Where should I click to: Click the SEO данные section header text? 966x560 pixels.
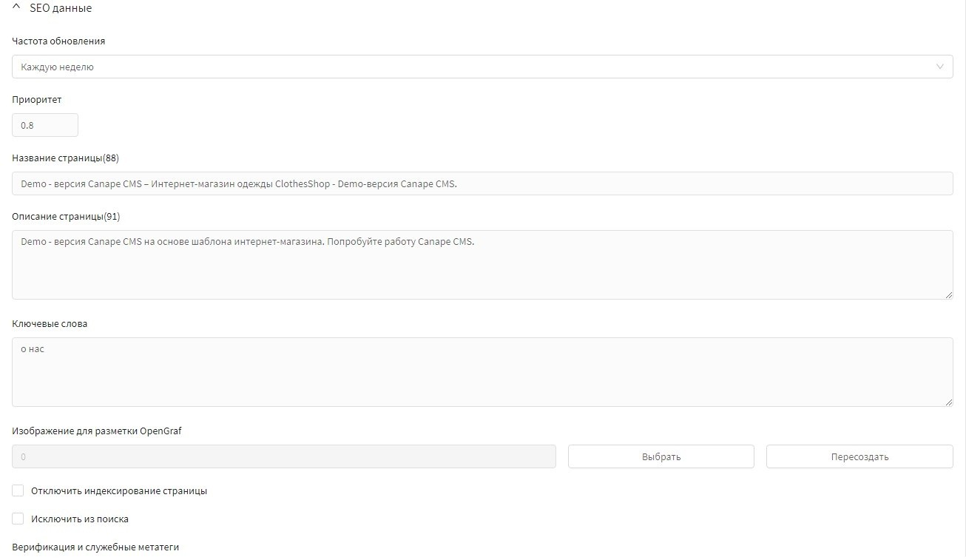pyautogui.click(x=61, y=8)
